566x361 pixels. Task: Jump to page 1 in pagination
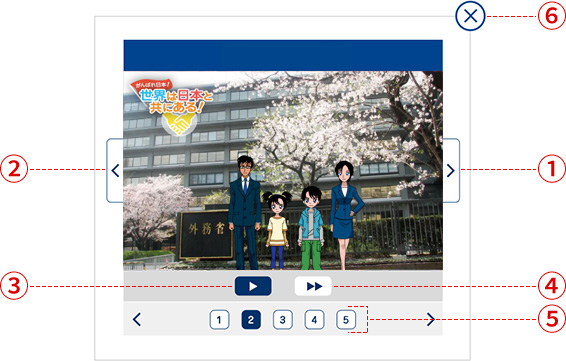[219, 319]
